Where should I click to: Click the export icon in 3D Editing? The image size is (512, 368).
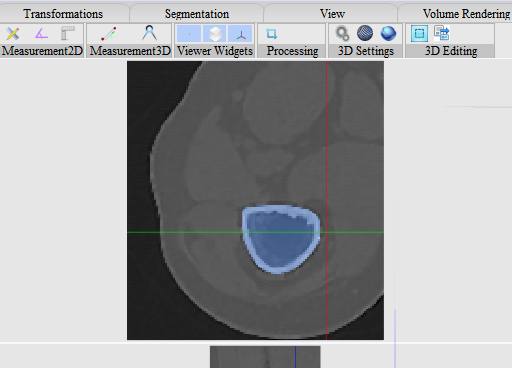[x=442, y=33]
